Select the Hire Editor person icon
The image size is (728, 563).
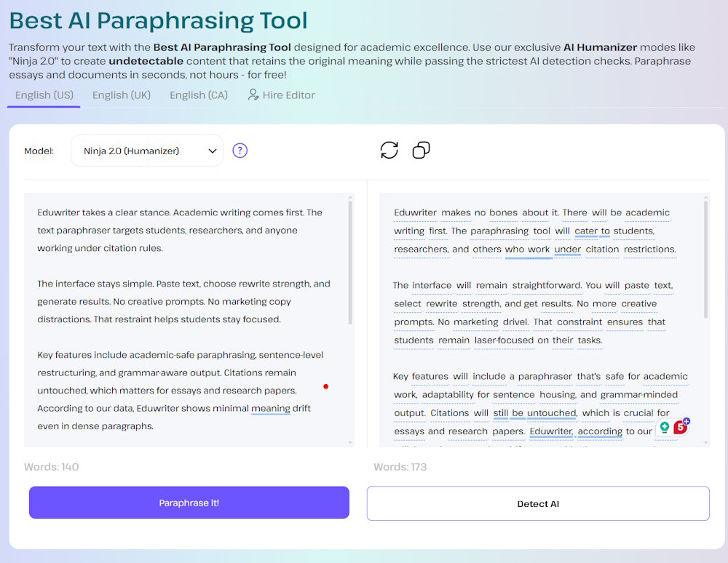coord(253,95)
